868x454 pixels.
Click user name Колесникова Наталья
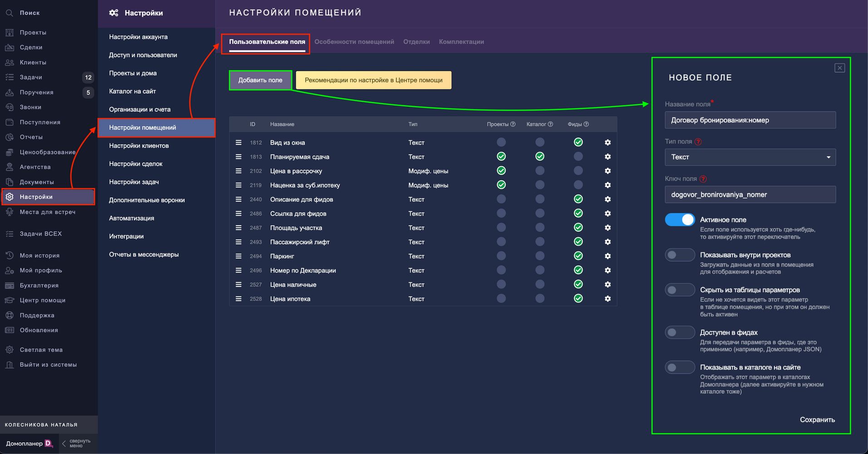(x=41, y=425)
